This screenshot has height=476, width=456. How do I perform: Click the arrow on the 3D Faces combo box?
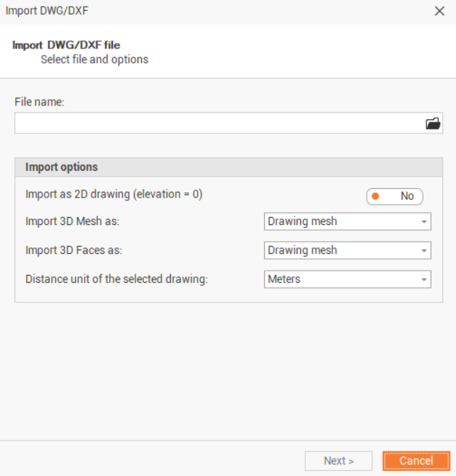point(424,250)
